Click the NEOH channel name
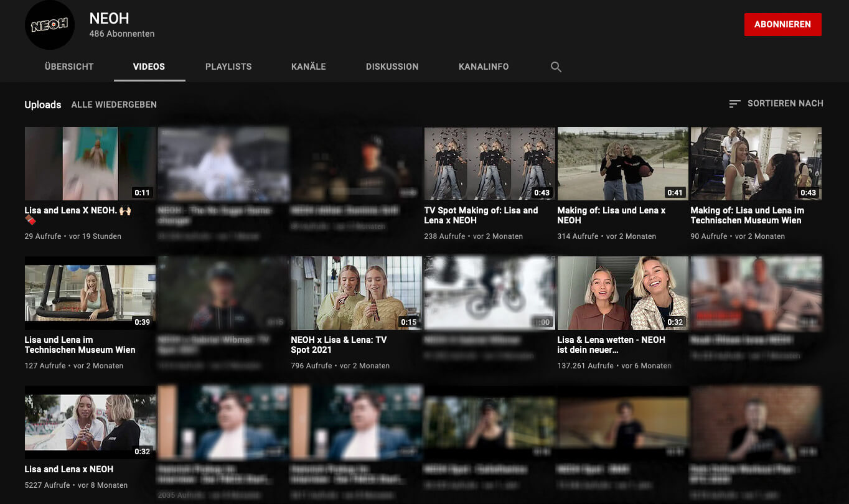This screenshot has width=849, height=504. pos(109,19)
